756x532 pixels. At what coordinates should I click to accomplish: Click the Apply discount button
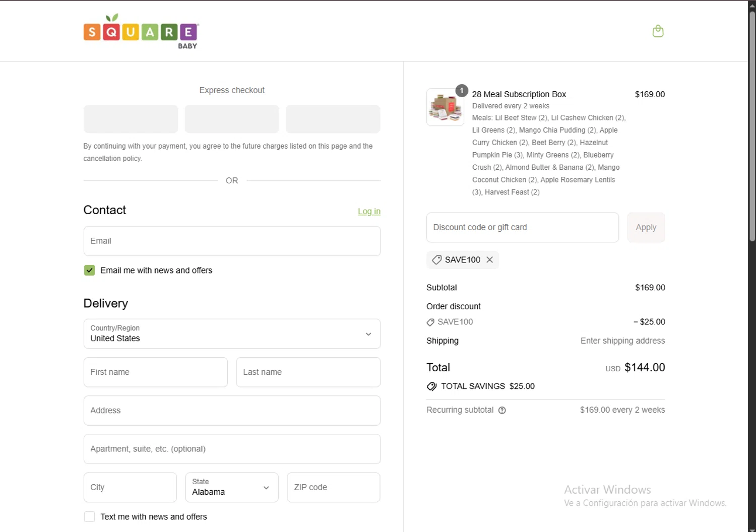(x=646, y=227)
